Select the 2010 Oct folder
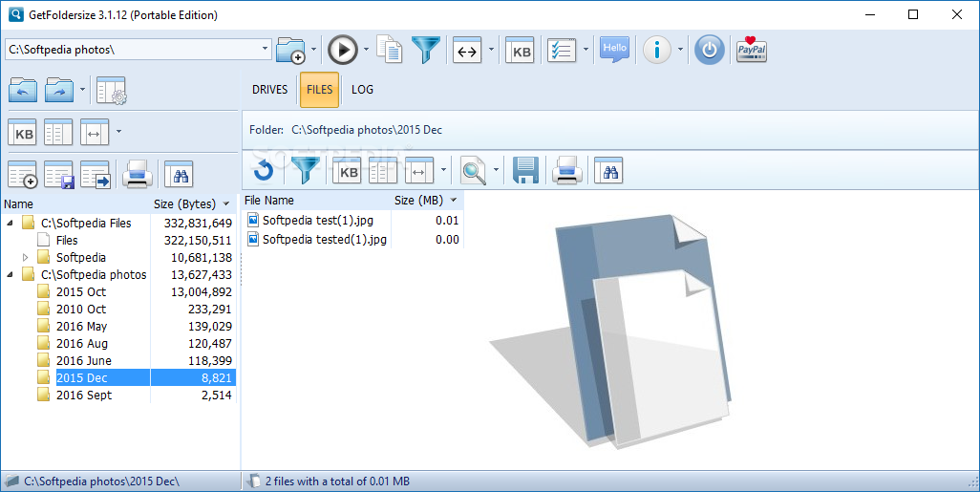The image size is (980, 492). (x=81, y=310)
